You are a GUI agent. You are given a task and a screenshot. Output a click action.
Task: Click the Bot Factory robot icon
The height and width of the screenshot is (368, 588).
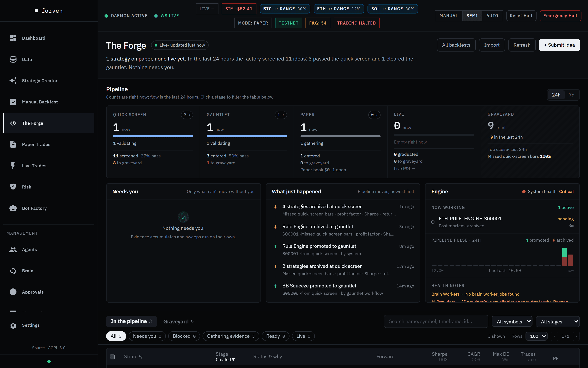pyautogui.click(x=13, y=208)
